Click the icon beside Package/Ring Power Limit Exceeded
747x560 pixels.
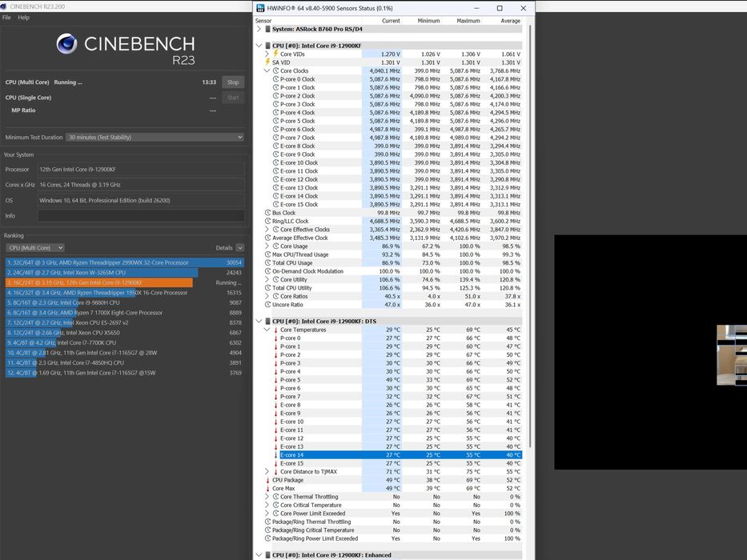(267, 538)
